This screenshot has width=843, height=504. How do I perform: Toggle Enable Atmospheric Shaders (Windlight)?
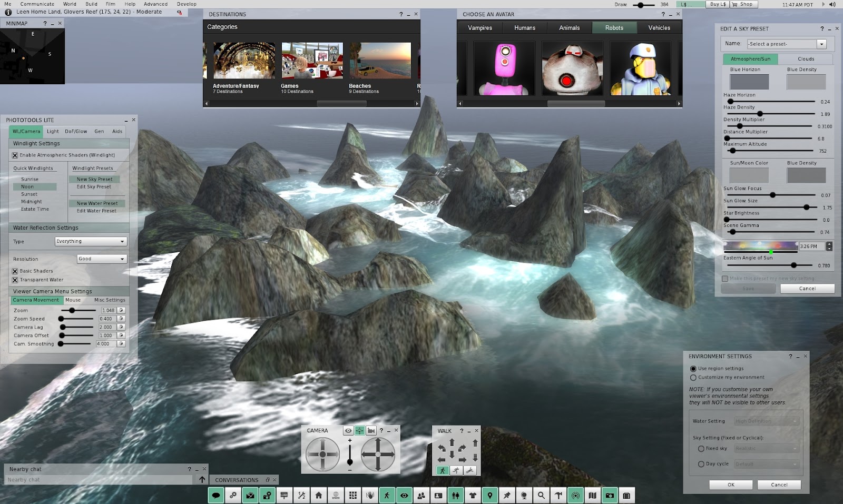(15, 155)
